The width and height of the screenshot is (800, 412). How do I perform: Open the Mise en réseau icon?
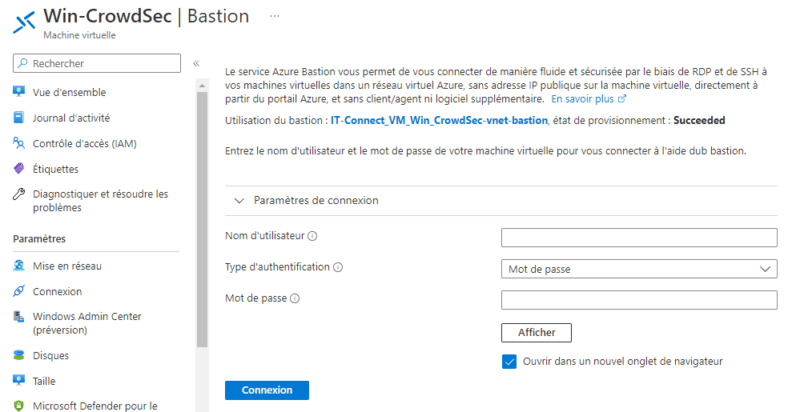(x=18, y=266)
